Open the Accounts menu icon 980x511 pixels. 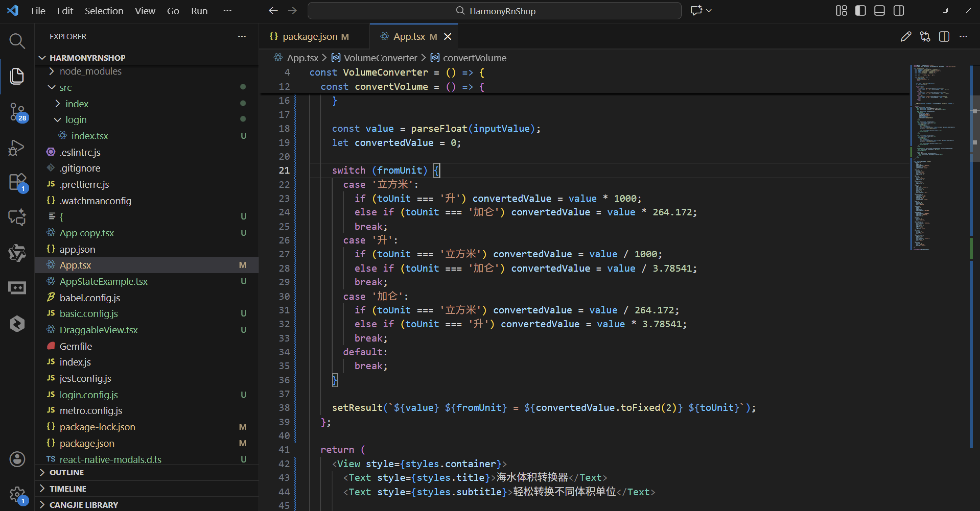click(17, 459)
